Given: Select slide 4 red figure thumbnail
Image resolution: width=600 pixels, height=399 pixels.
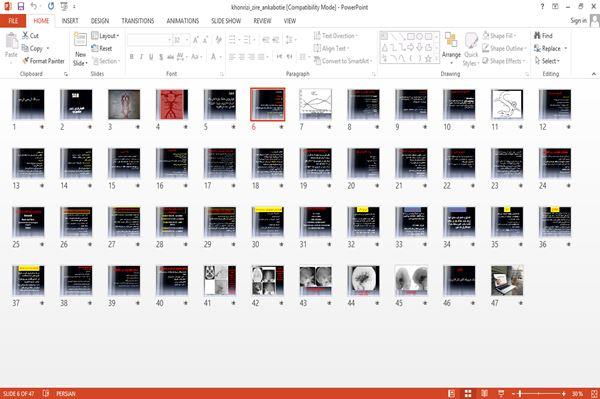Looking at the screenshot, I should [172, 104].
